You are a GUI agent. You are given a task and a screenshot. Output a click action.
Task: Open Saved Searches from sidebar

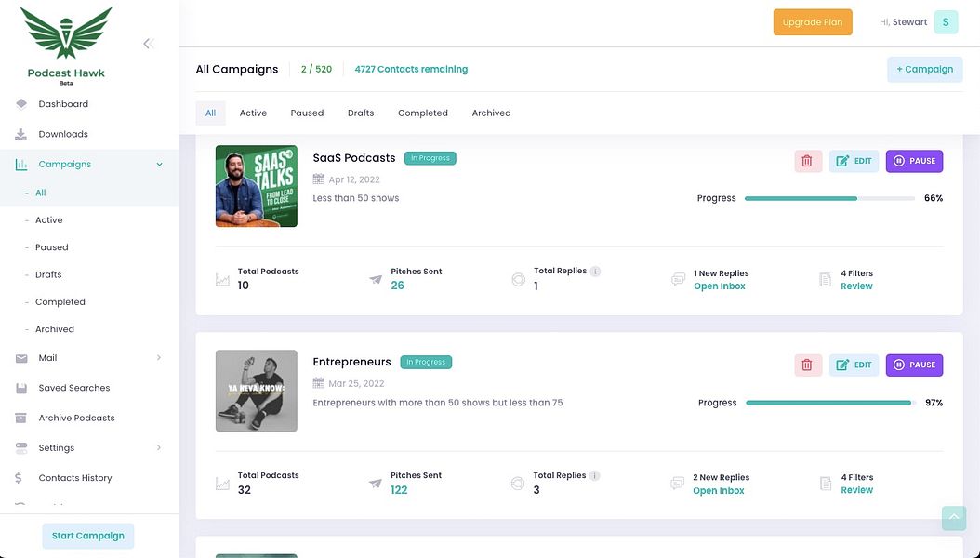point(74,388)
